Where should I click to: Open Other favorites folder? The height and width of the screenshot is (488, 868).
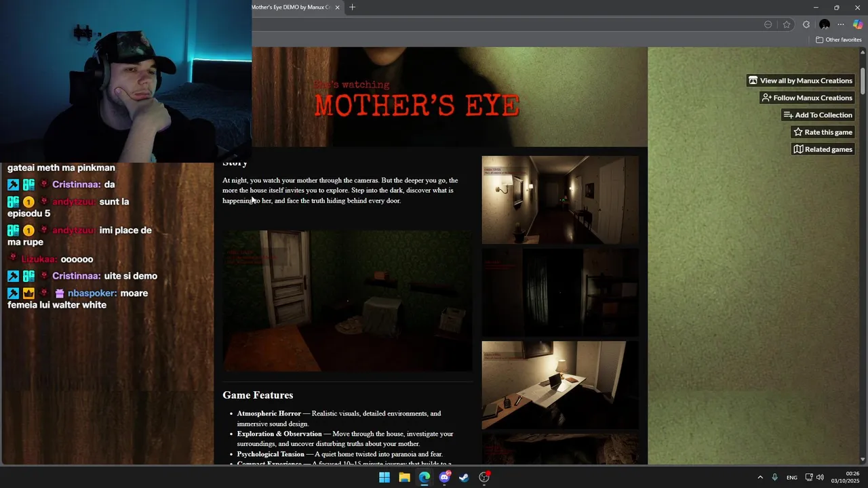click(838, 40)
